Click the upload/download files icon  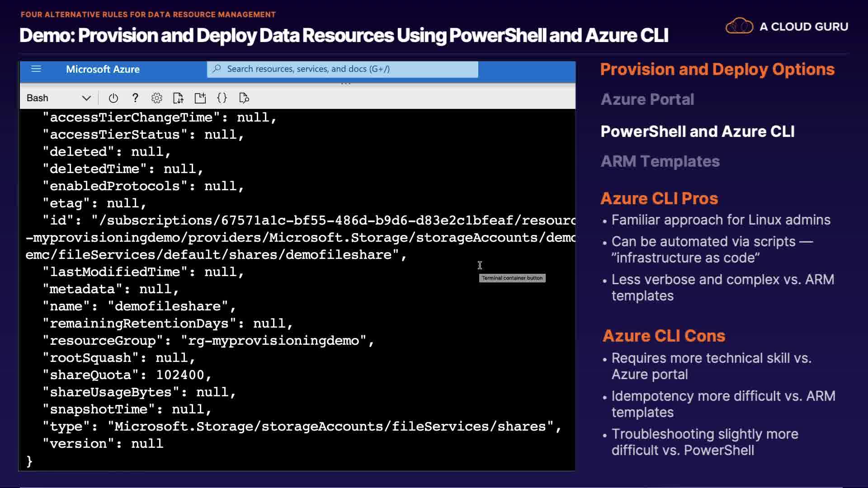[178, 98]
